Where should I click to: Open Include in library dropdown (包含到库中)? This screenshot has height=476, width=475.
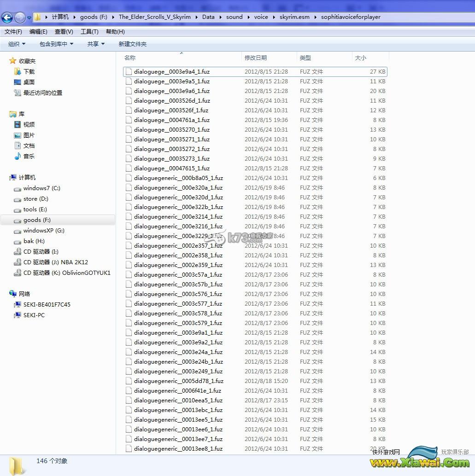coord(57,44)
